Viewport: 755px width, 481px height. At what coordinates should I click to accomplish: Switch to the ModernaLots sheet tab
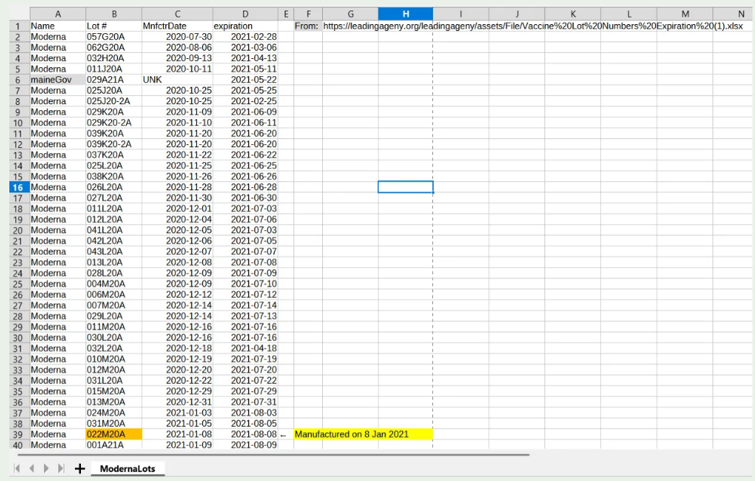coord(127,468)
